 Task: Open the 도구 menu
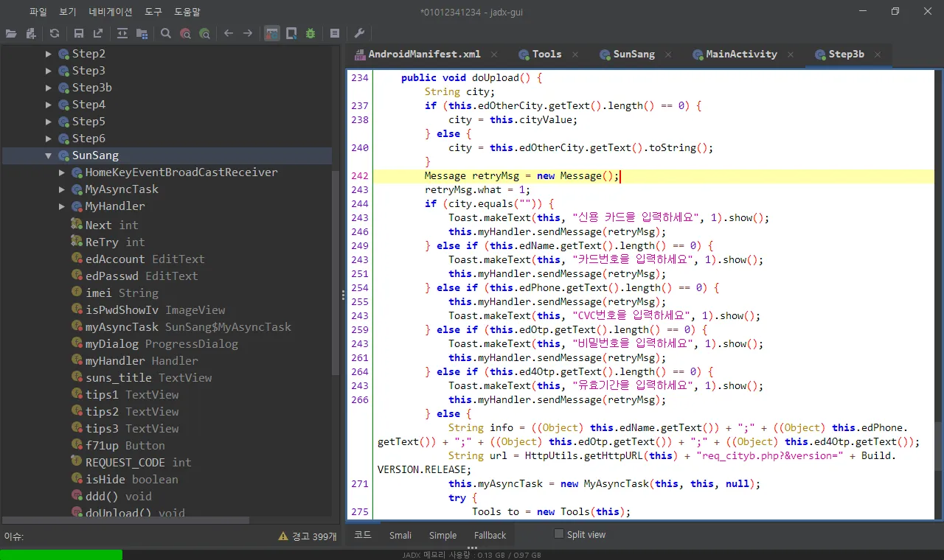tap(153, 12)
